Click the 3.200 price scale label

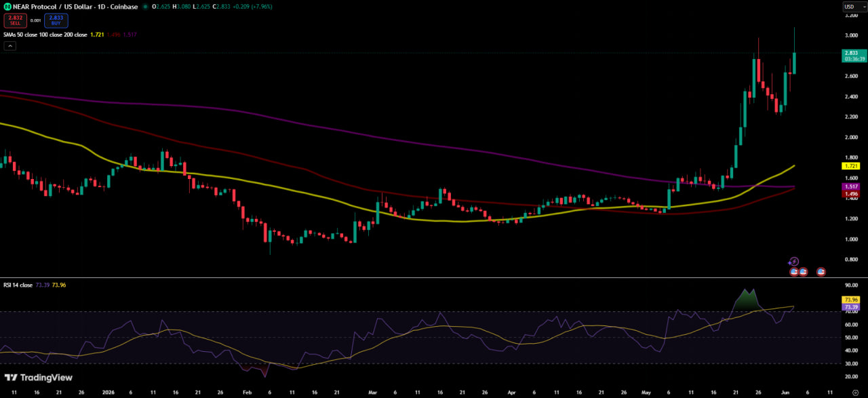point(851,15)
